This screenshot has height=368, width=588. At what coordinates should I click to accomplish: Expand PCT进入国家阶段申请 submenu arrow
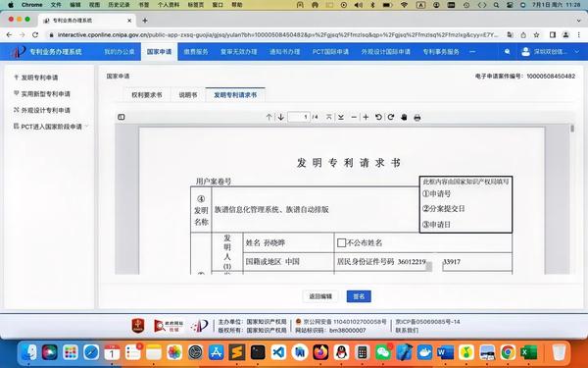click(x=86, y=127)
